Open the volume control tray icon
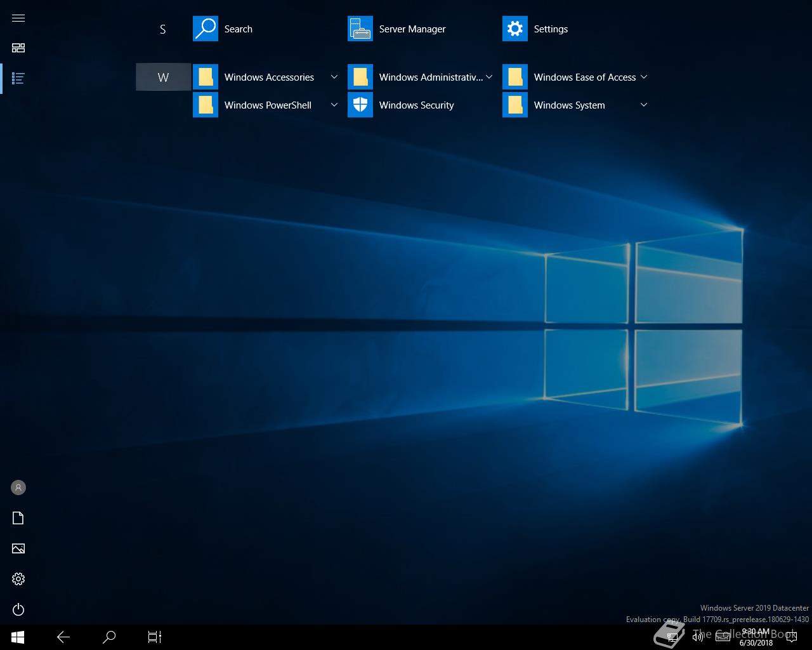The height and width of the screenshot is (650, 812). click(698, 637)
